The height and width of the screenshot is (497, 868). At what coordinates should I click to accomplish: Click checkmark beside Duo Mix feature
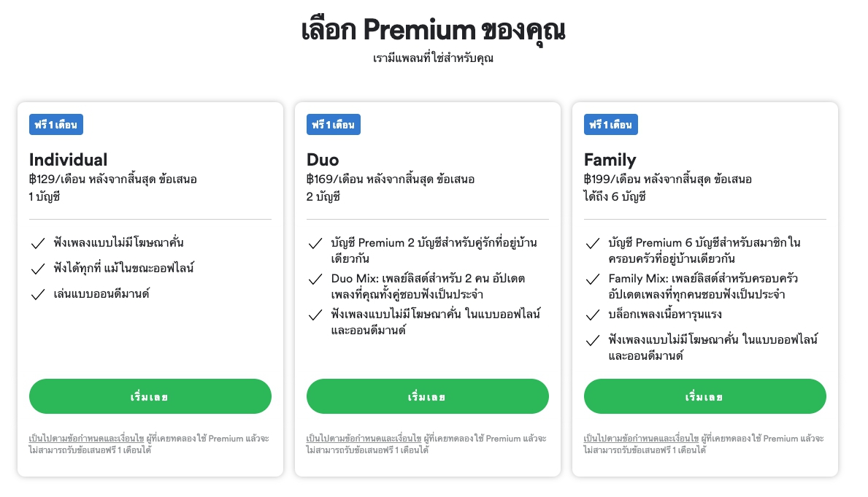pos(315,280)
